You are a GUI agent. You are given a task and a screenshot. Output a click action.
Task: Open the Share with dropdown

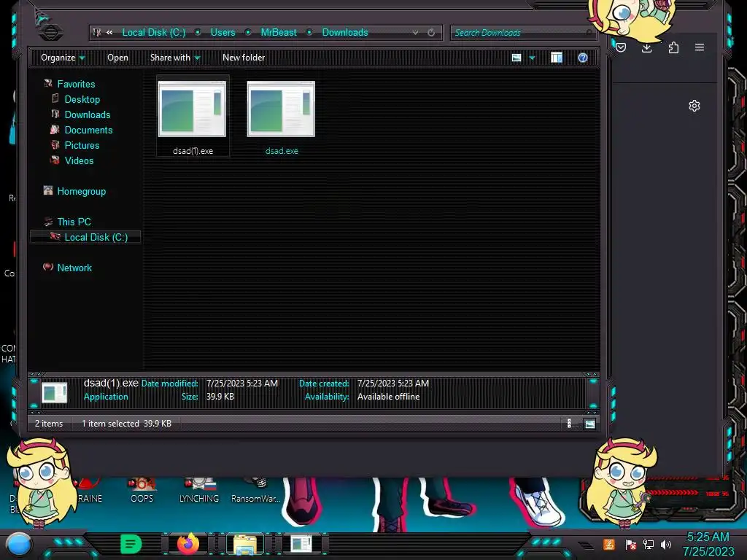175,58
